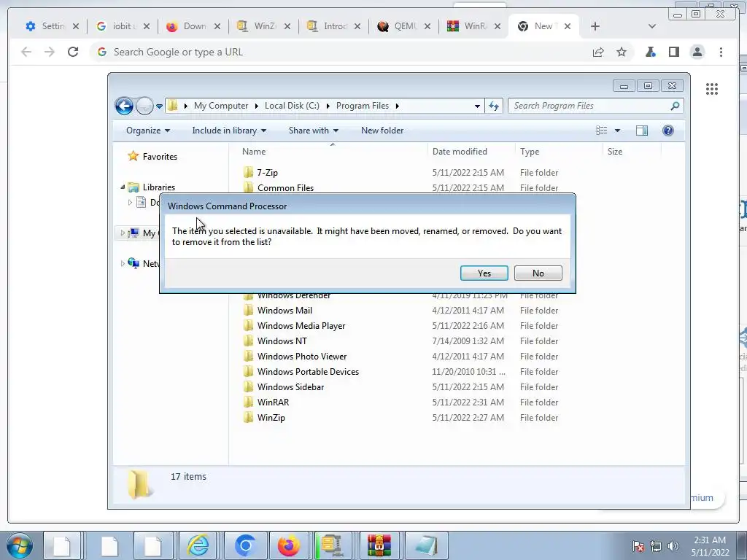Open Internet Explorer from the taskbar
747x560 pixels.
click(197, 545)
